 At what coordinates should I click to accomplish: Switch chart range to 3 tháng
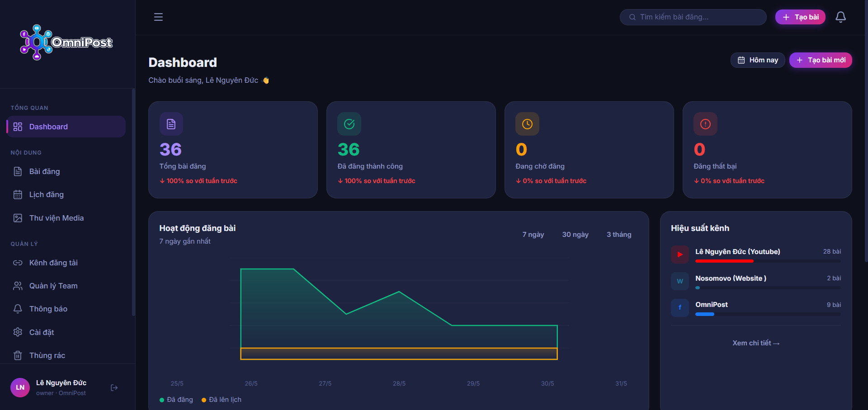619,235
